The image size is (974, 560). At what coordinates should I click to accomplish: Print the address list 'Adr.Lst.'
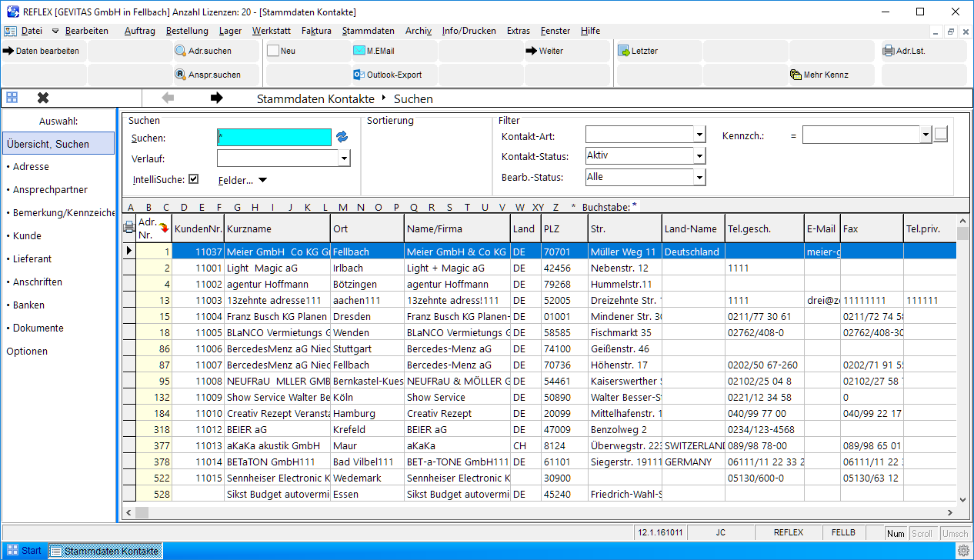pyautogui.click(x=924, y=52)
